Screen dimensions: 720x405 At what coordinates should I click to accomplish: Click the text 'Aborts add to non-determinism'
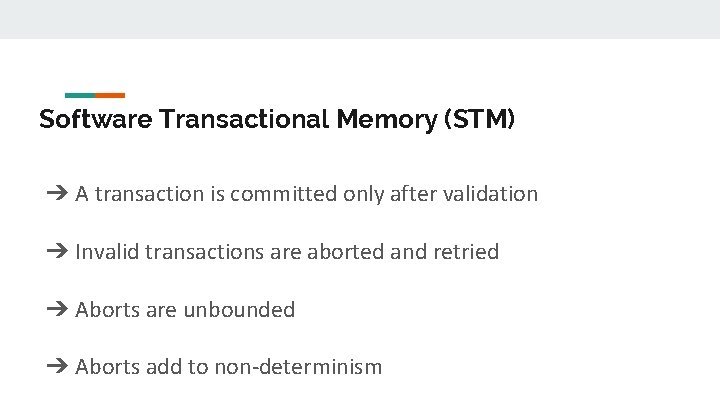[x=228, y=367]
